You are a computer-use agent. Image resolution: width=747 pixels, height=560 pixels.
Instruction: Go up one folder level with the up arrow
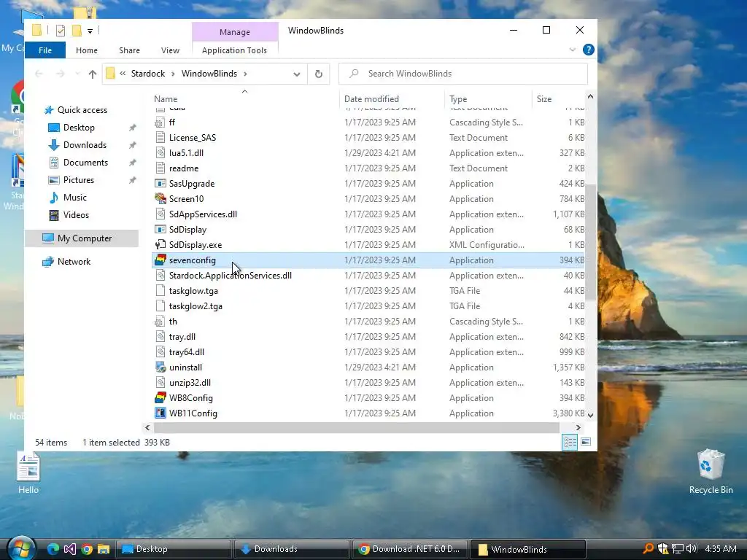(93, 74)
